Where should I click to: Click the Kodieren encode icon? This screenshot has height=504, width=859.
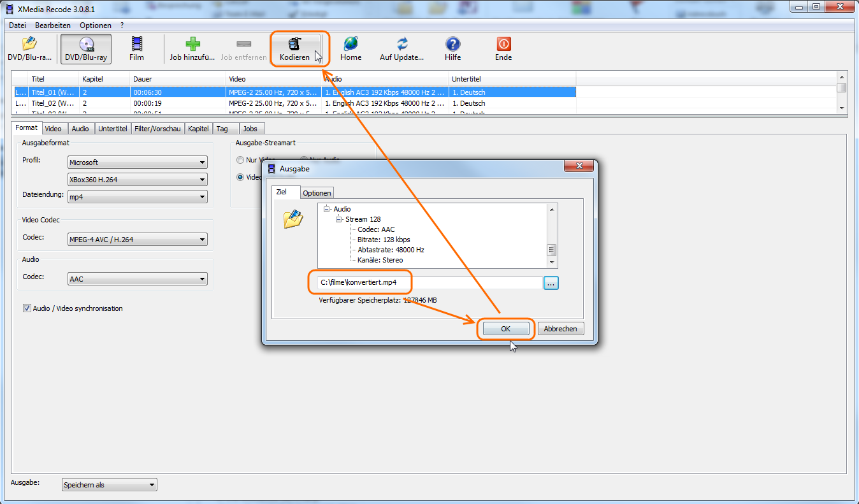[294, 48]
